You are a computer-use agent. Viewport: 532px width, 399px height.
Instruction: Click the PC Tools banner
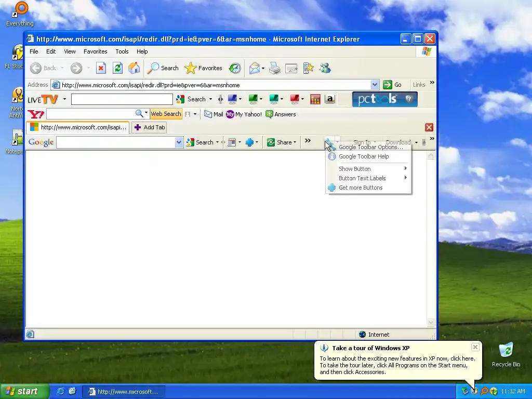(x=385, y=99)
